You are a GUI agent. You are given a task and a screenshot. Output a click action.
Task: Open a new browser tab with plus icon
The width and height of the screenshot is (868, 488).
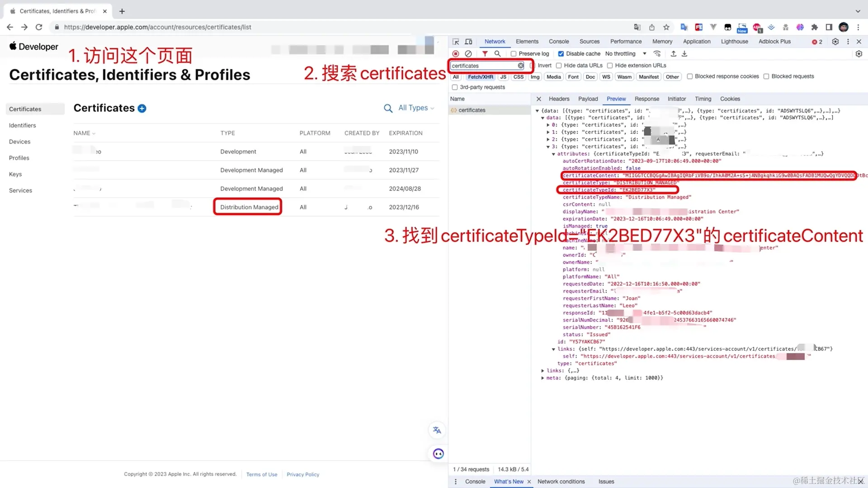(122, 11)
